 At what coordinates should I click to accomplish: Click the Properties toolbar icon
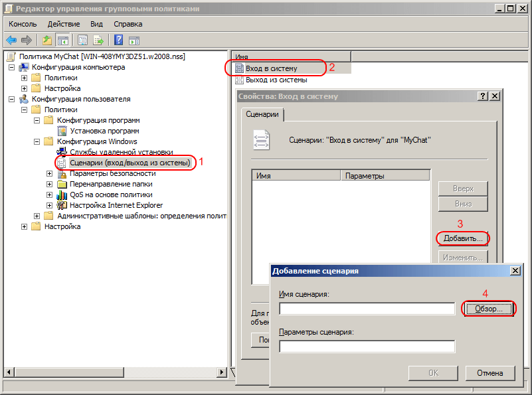[83, 40]
